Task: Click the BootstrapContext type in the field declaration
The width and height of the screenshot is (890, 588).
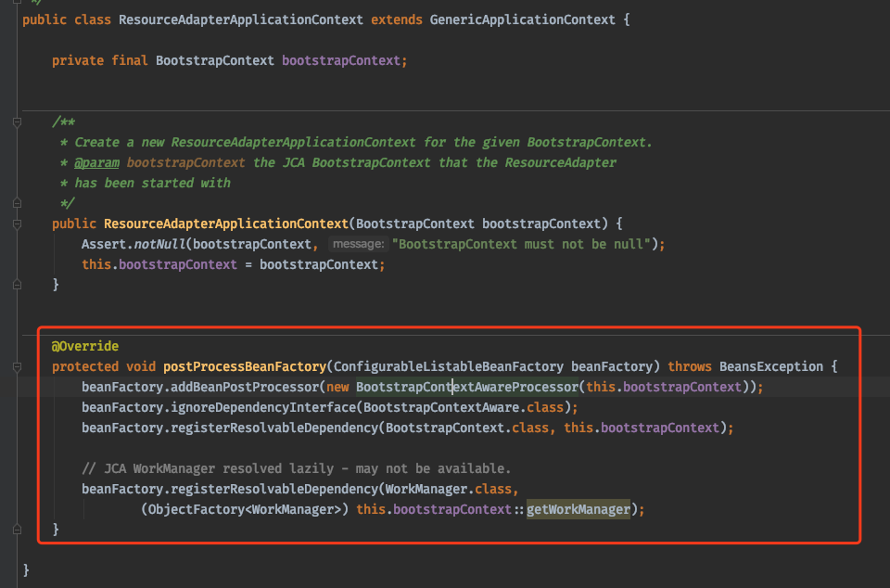Action: [x=215, y=61]
